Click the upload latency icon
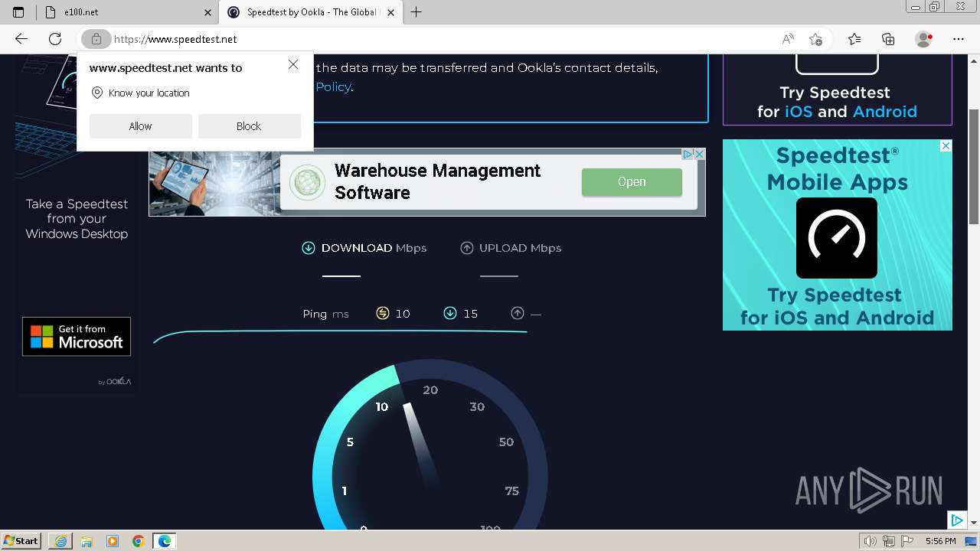Viewport: 980px width, 551px height. (x=518, y=313)
